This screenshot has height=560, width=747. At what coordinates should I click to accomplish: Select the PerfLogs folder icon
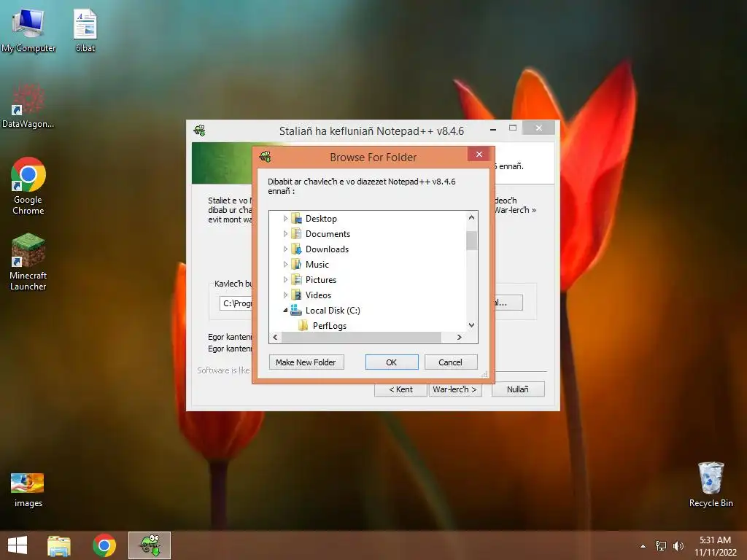303,326
